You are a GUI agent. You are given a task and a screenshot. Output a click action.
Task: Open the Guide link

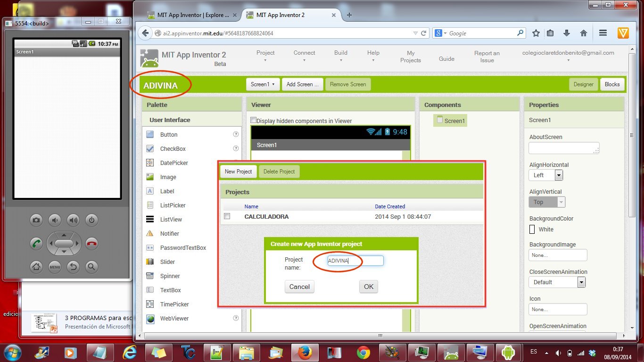click(446, 59)
